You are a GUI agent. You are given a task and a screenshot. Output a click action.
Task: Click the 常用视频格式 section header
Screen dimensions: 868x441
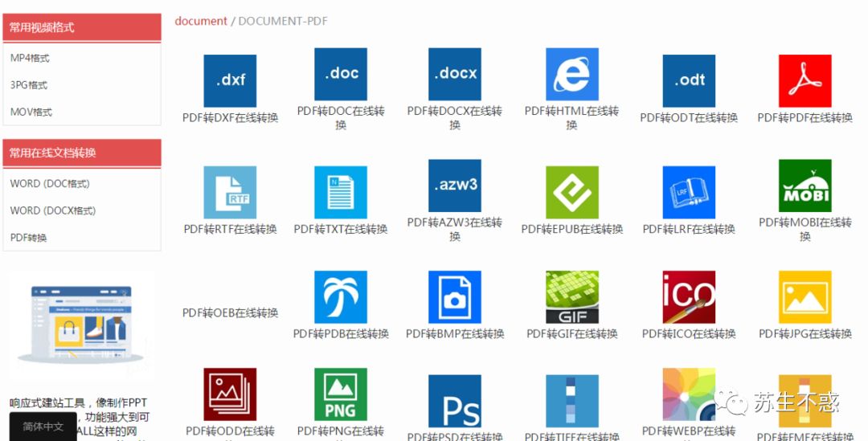point(82,27)
